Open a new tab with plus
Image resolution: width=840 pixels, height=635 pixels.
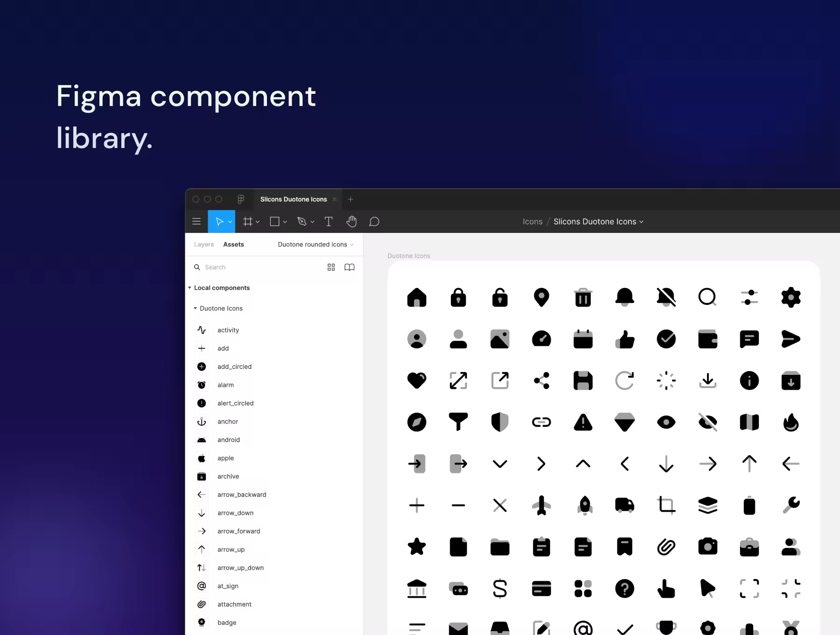(350, 199)
